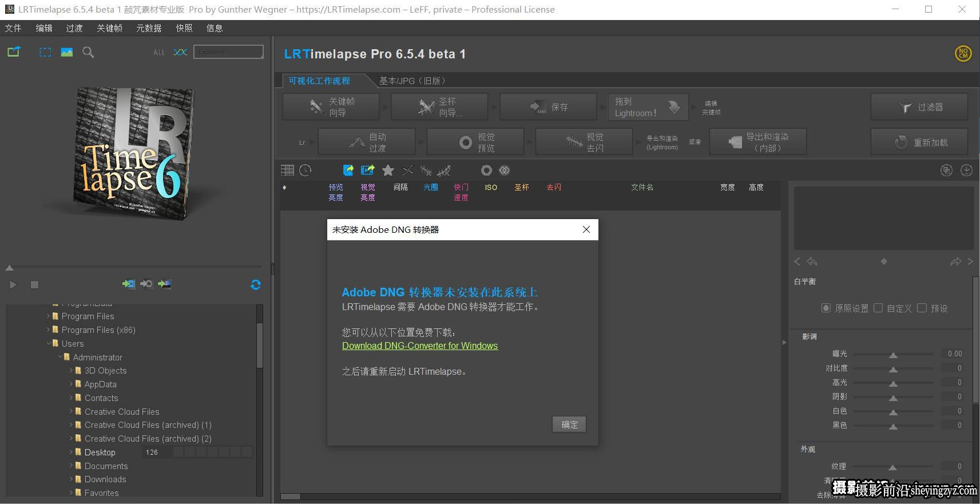Click the linked hexagons icon in table toolbar
This screenshot has height=504, width=980.
point(504,170)
